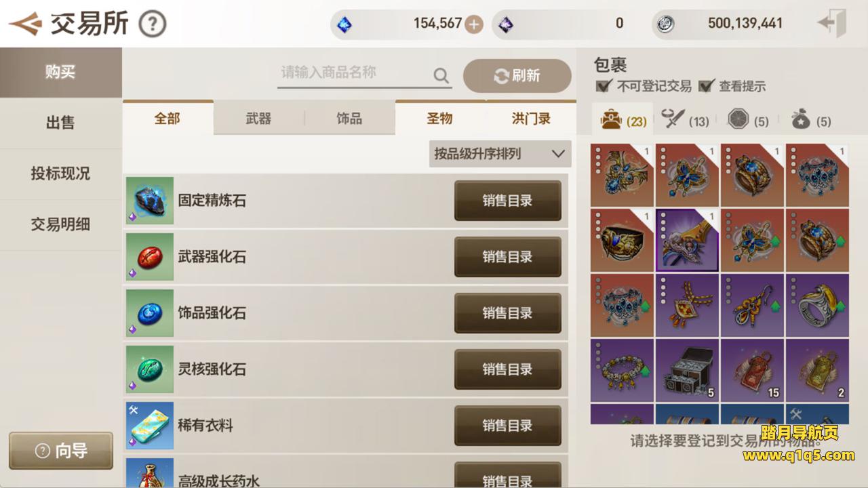
Task: Tap the plus icon to add diamonds
Action: click(x=474, y=24)
